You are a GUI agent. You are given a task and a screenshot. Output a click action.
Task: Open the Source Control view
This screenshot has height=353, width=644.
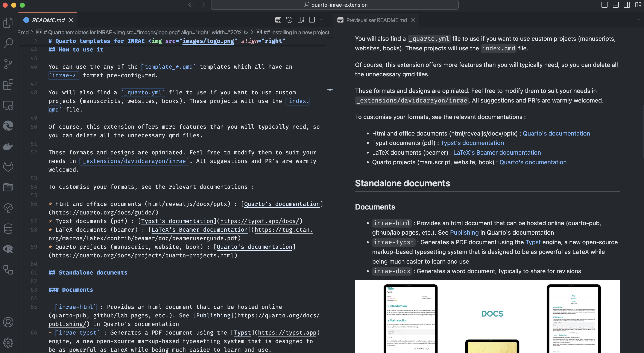click(x=8, y=64)
